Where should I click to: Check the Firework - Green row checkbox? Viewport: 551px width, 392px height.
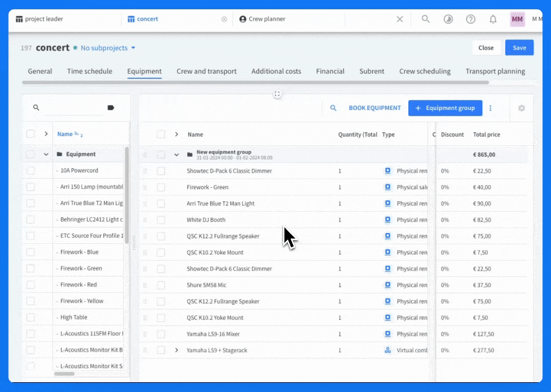[x=161, y=187]
